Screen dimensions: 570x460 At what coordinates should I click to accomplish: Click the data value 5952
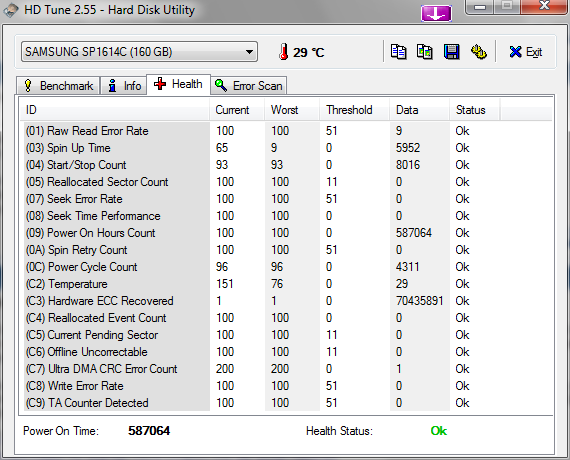tap(408, 148)
